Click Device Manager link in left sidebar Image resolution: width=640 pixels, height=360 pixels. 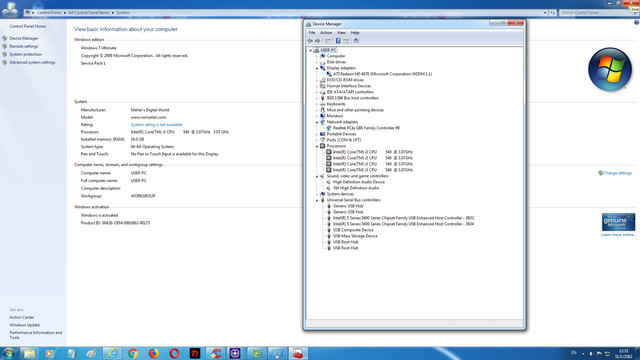pos(24,38)
